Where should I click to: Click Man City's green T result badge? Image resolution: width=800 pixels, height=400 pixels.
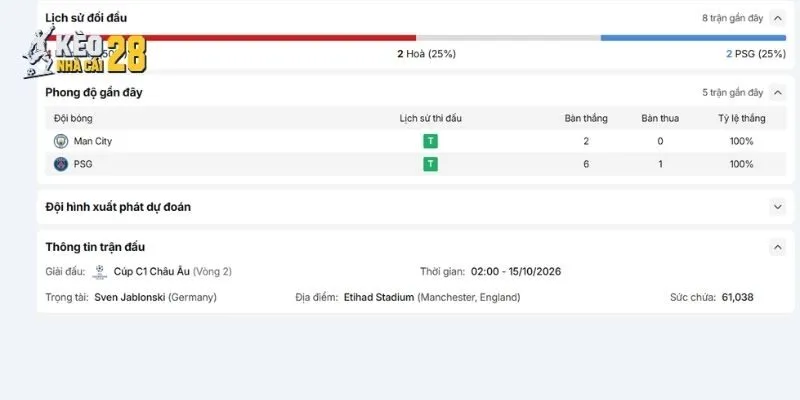tap(430, 141)
